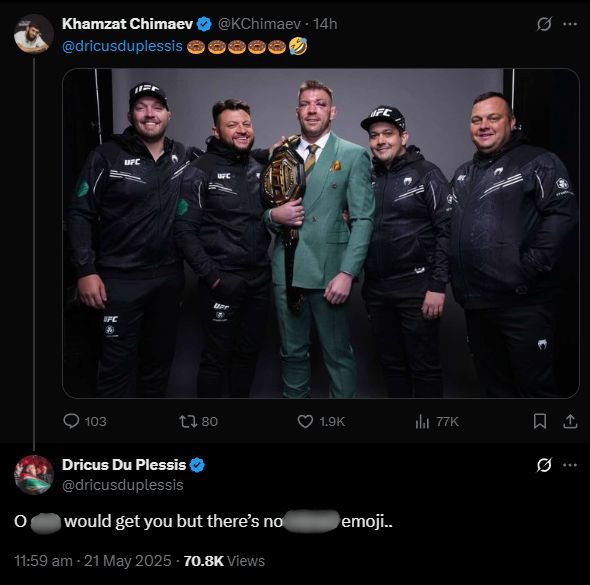
Task: Open more options on Dricus's reply
Action: 570,465
